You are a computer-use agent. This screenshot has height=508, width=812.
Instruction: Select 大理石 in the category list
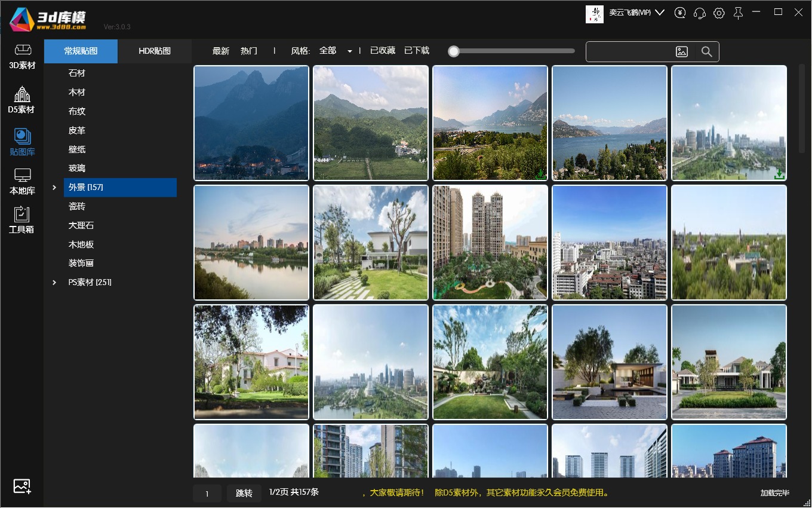[x=81, y=226]
